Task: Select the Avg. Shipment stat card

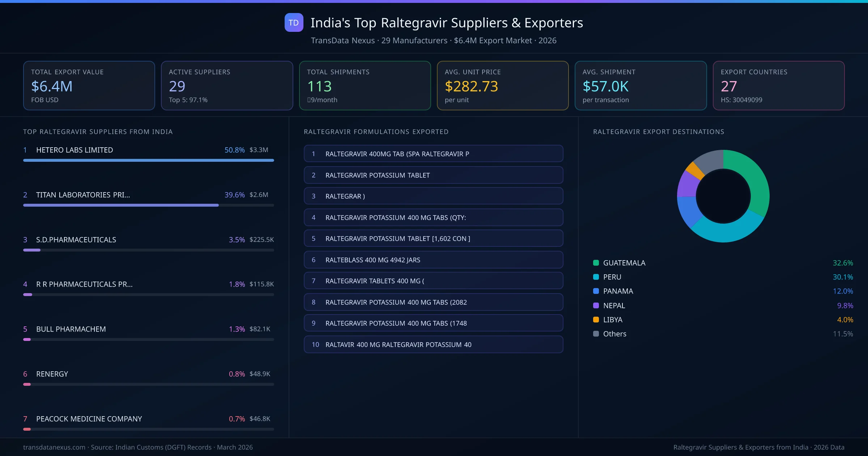Action: click(x=641, y=85)
